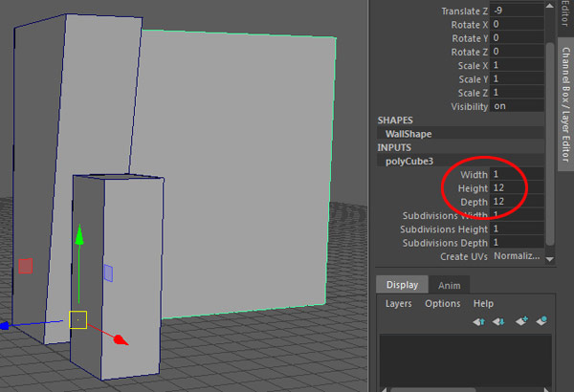574x392 pixels.
Task: Click move layer up icon
Action: click(479, 321)
